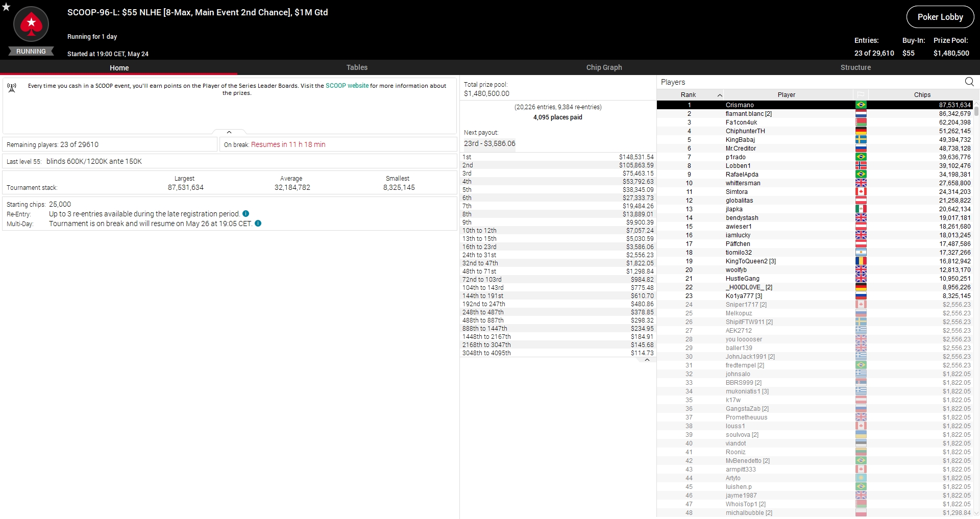
Task: Click whittersman's UK flag
Action: [x=861, y=183]
